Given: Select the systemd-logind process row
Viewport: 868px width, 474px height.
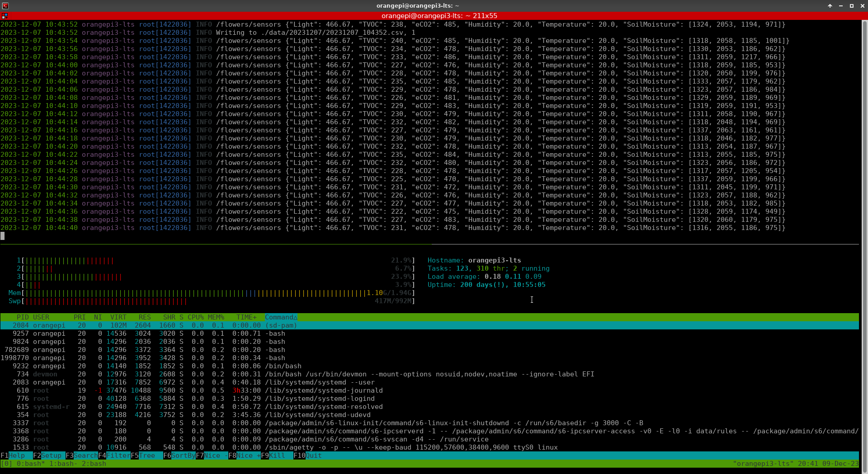Looking at the screenshot, I should pyautogui.click(x=429, y=399).
